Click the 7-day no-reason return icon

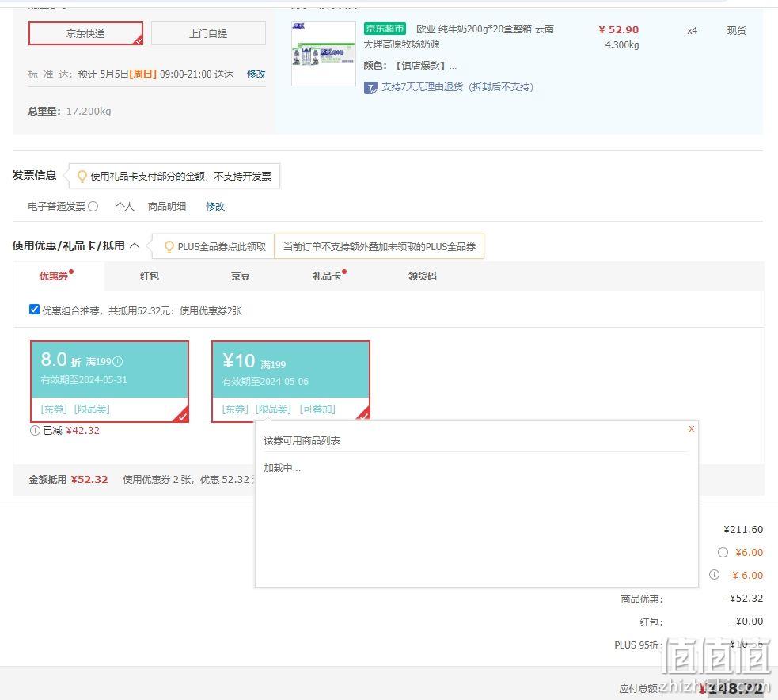(370, 88)
